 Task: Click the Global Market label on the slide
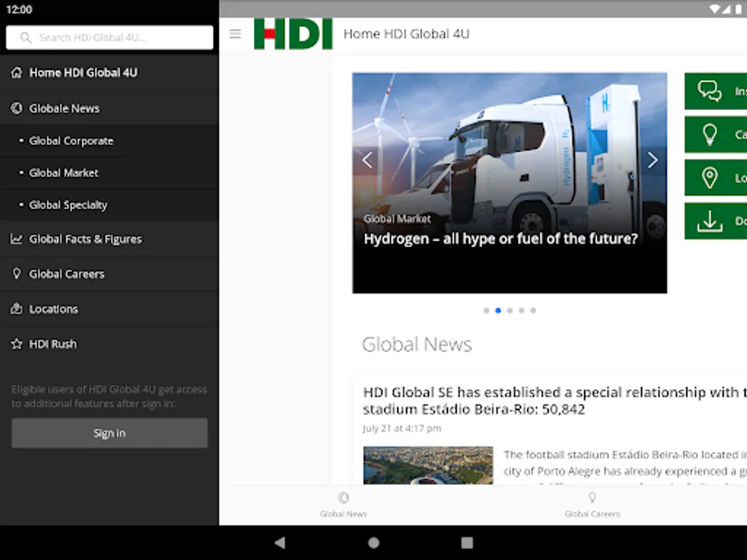(397, 219)
